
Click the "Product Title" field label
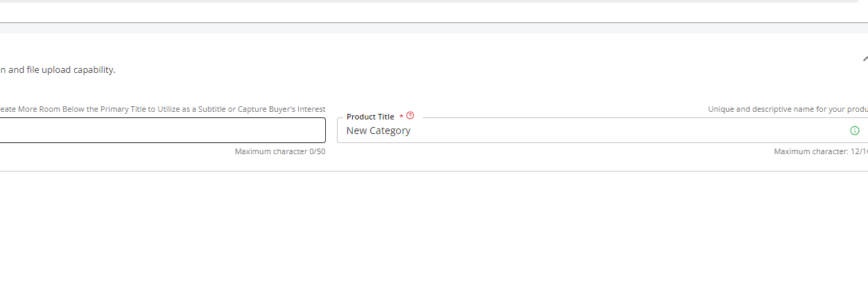click(370, 117)
